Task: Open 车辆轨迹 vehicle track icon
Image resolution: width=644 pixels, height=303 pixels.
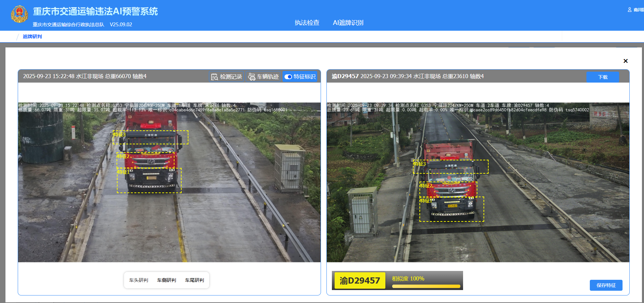Action: pos(251,77)
